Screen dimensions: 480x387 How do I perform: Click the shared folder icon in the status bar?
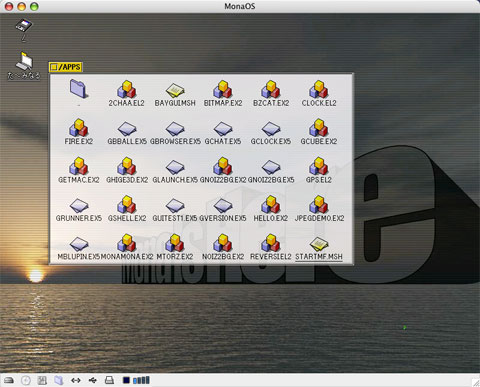59,380
